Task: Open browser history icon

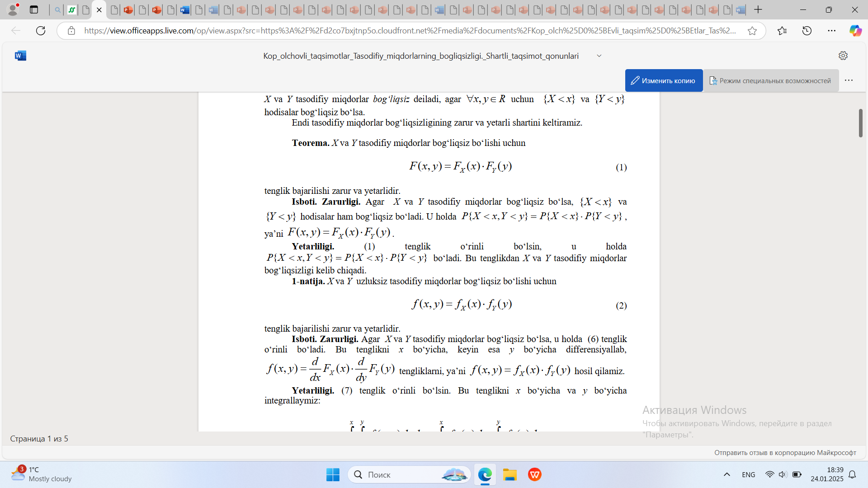Action: tap(807, 31)
